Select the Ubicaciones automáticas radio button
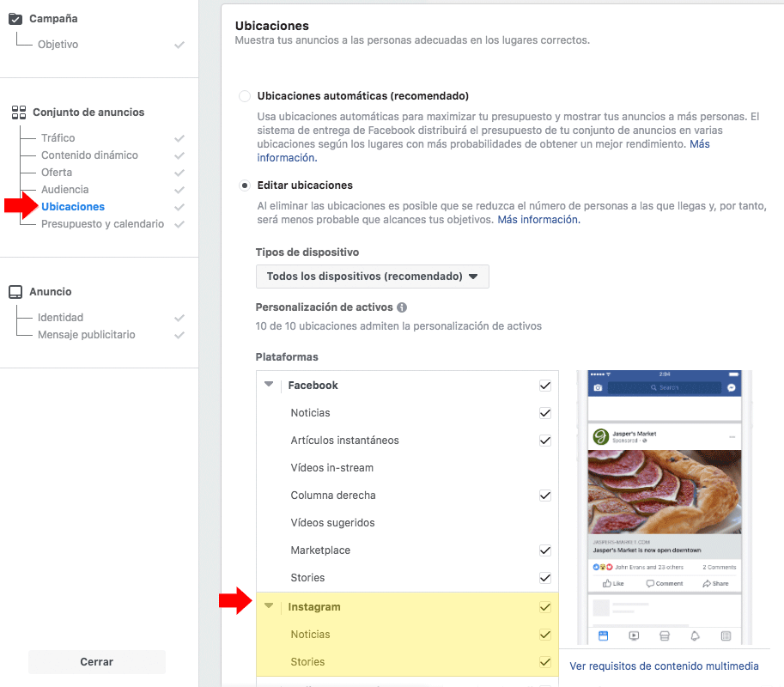 pyautogui.click(x=244, y=95)
